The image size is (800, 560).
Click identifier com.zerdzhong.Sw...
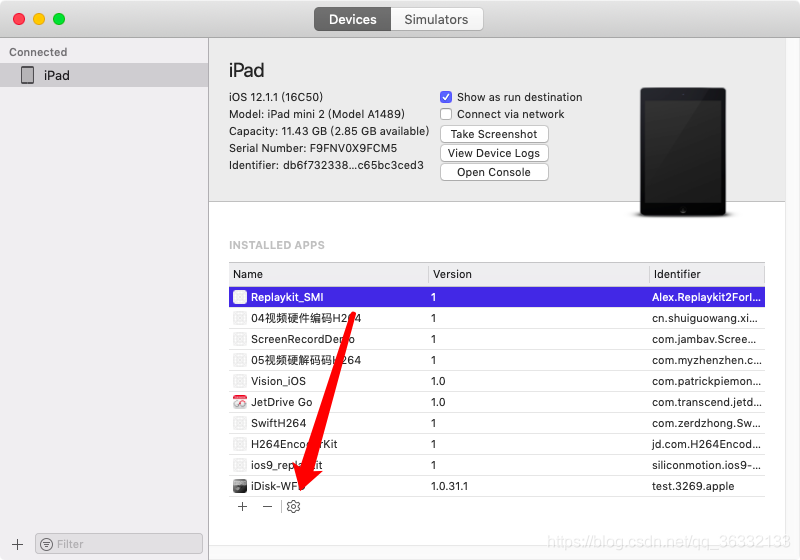point(706,423)
